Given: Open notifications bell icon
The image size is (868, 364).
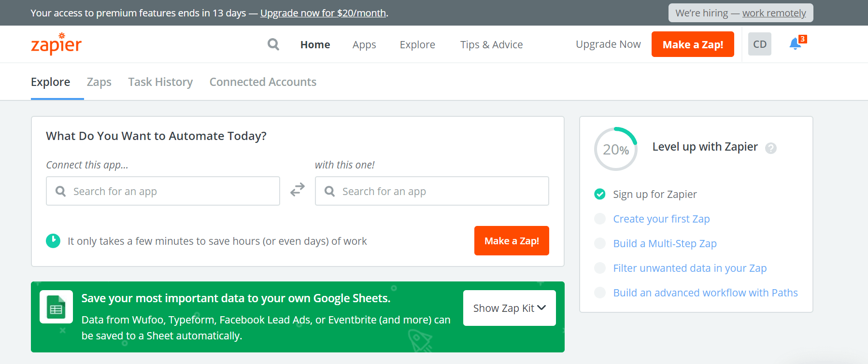Looking at the screenshot, I should (795, 44).
